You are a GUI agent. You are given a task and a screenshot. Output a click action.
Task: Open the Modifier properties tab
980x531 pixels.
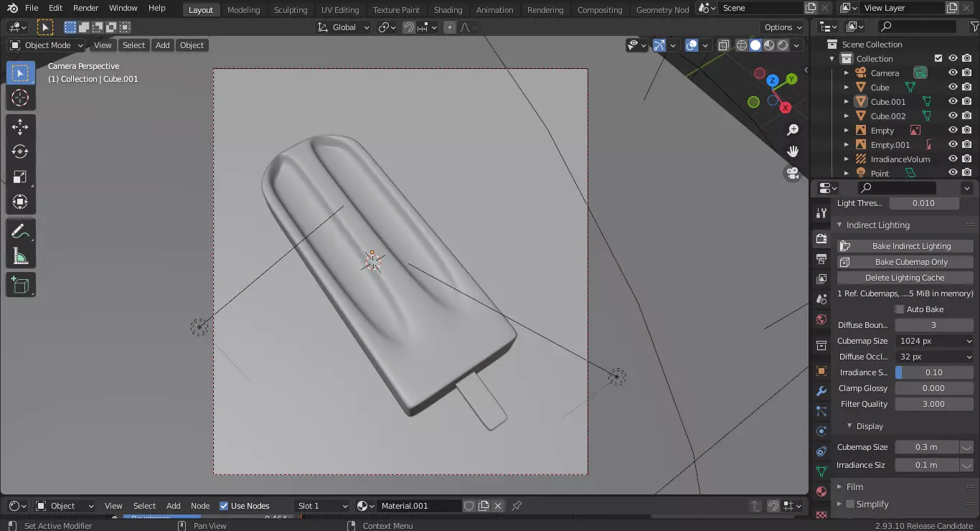pyautogui.click(x=821, y=391)
